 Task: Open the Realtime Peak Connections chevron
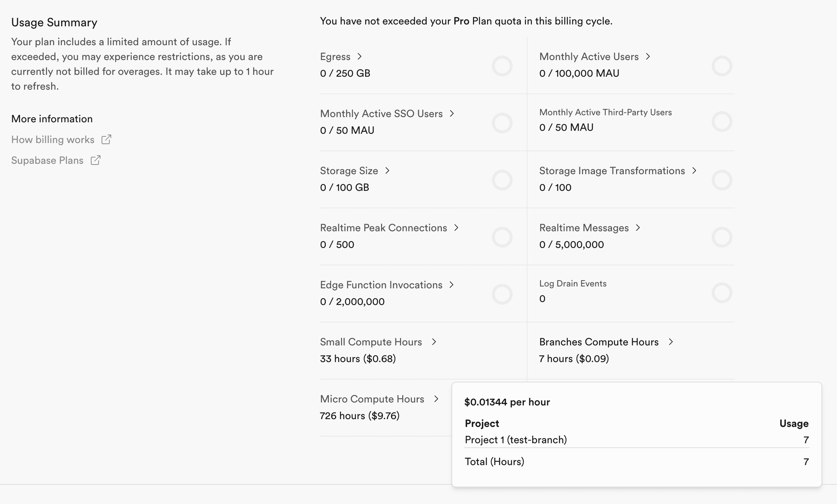456,228
